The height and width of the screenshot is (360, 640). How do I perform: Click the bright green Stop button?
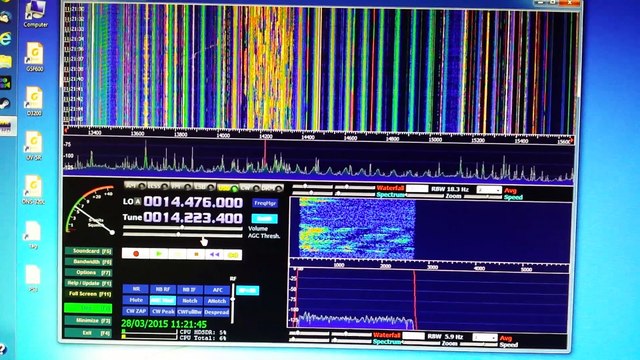(x=88, y=308)
